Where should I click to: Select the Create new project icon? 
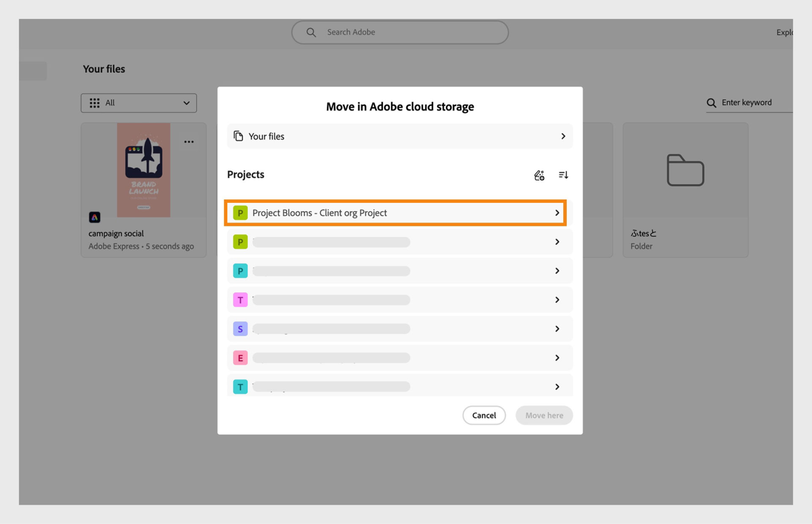539,175
